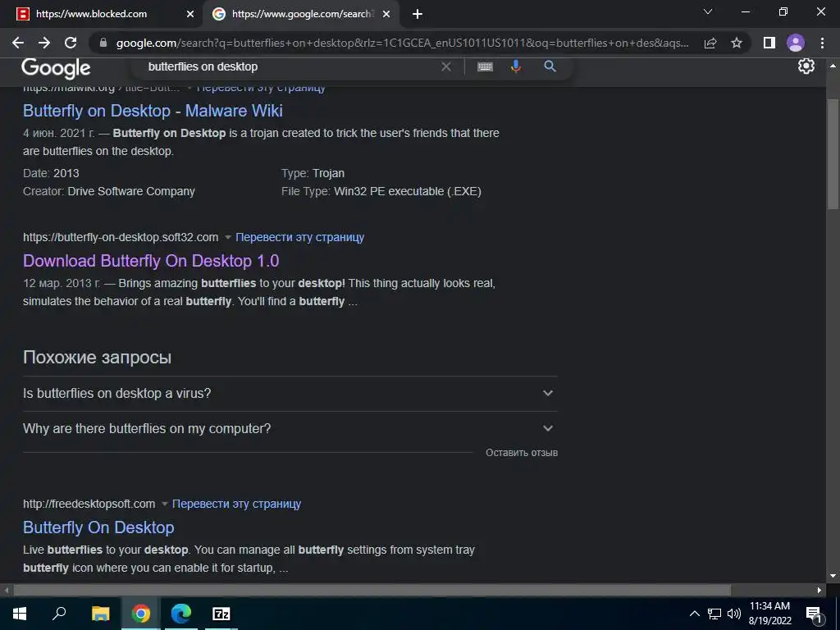Open Chrome three-dot menu
This screenshot has height=630, width=840.
point(822,43)
